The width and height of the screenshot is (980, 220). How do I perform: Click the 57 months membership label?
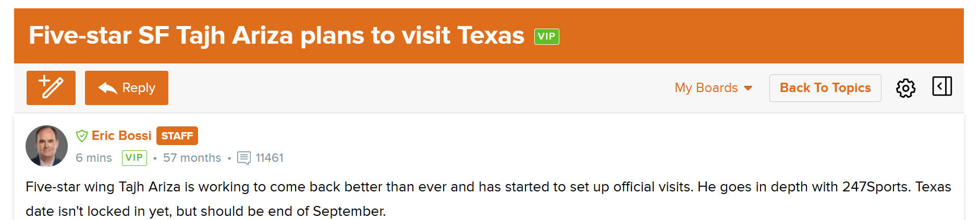coord(192,158)
